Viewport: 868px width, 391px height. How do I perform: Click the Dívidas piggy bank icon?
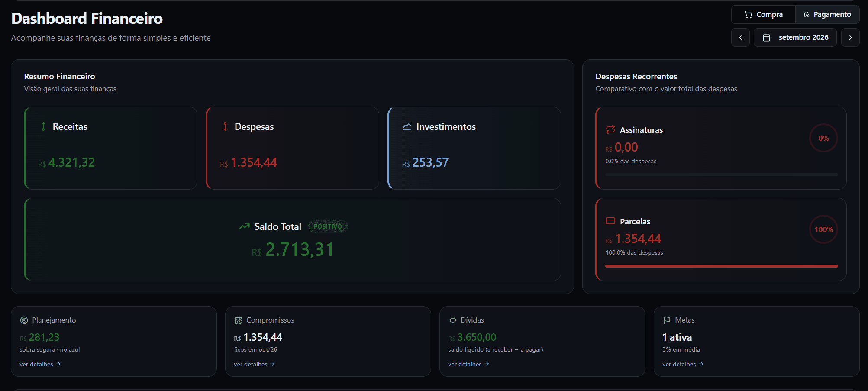(x=452, y=320)
